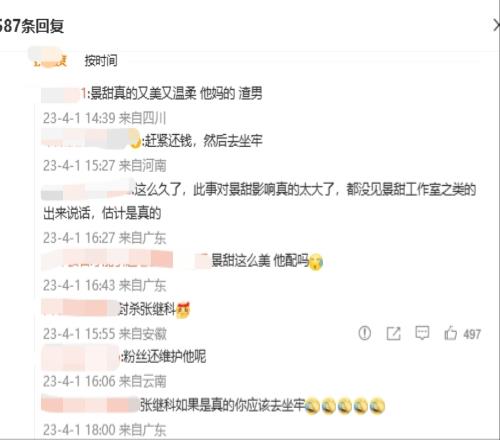The image size is (500, 440).
Task: Click the 587条回复 header title
Action: point(32,26)
